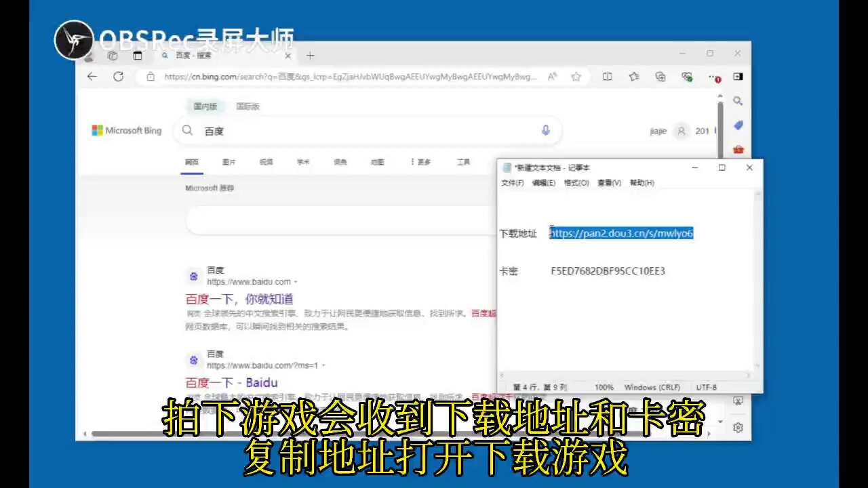Refresh the Bing page in Edge

(x=118, y=77)
